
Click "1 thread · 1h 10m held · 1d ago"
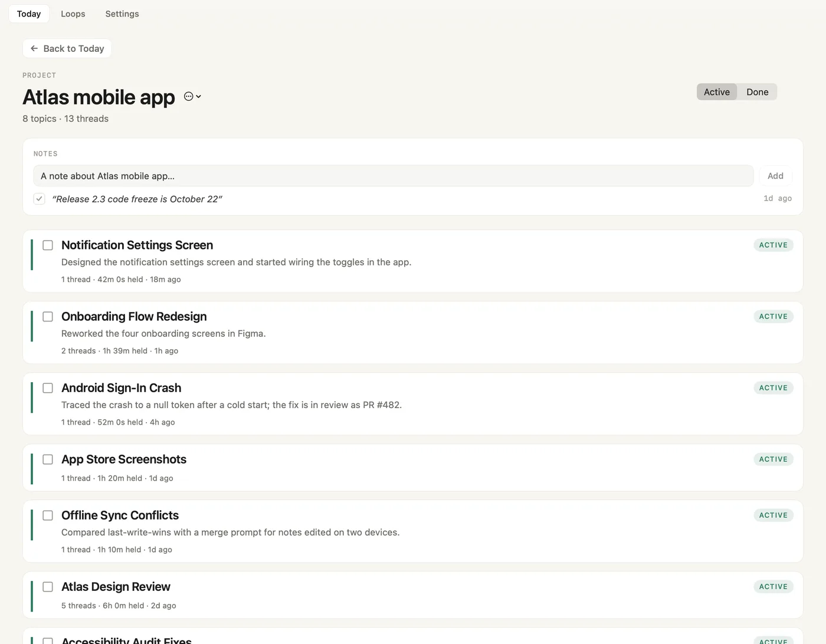(x=117, y=550)
